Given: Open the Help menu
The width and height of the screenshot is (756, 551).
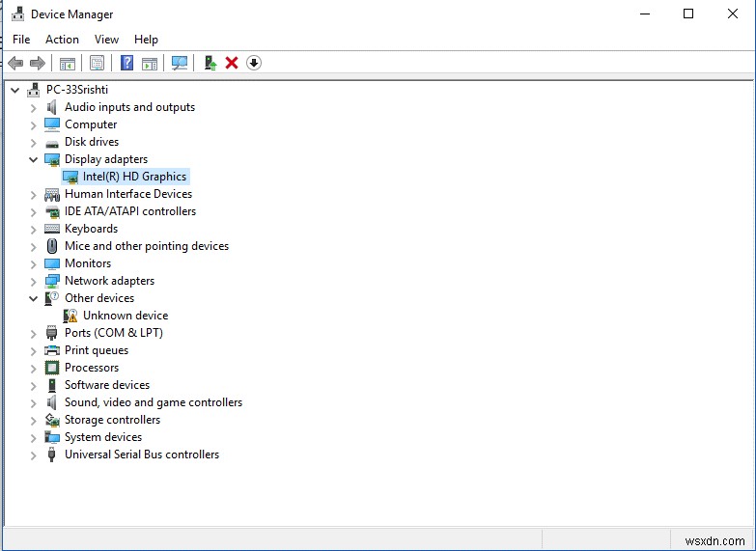Looking at the screenshot, I should click(146, 40).
